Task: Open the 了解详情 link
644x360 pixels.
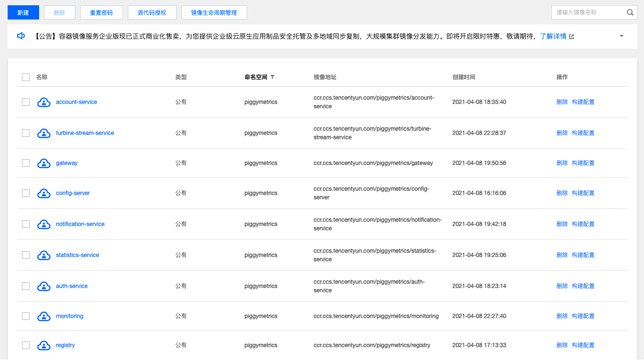Action: (553, 36)
